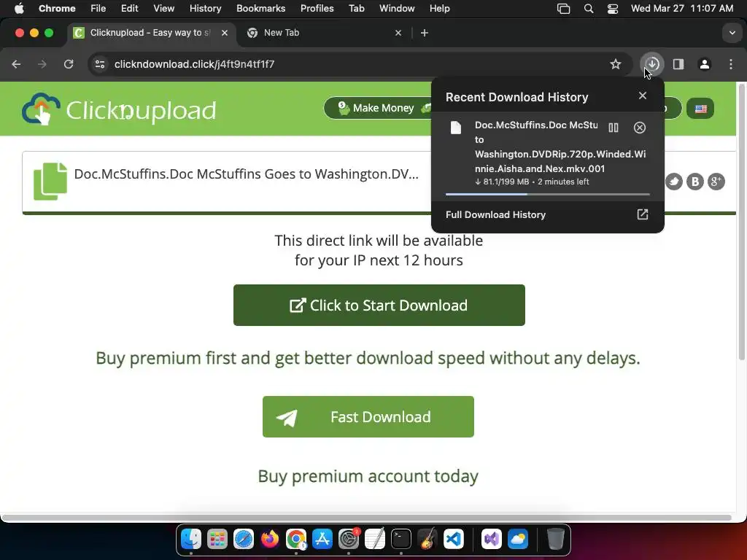Open Full Download History
Viewport: 747px width, 560px height.
click(547, 215)
